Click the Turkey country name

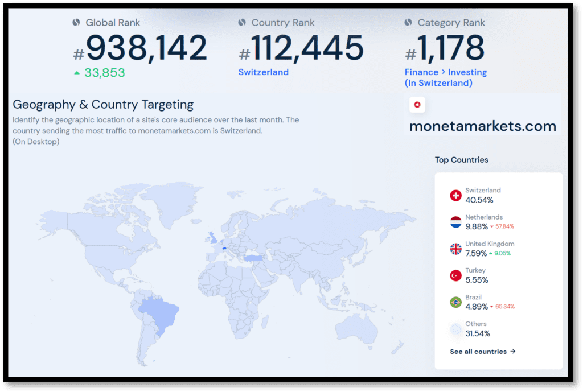click(x=475, y=270)
